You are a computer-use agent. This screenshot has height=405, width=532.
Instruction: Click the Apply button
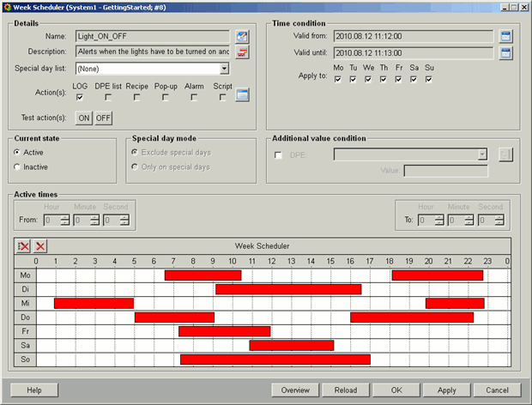click(x=446, y=390)
